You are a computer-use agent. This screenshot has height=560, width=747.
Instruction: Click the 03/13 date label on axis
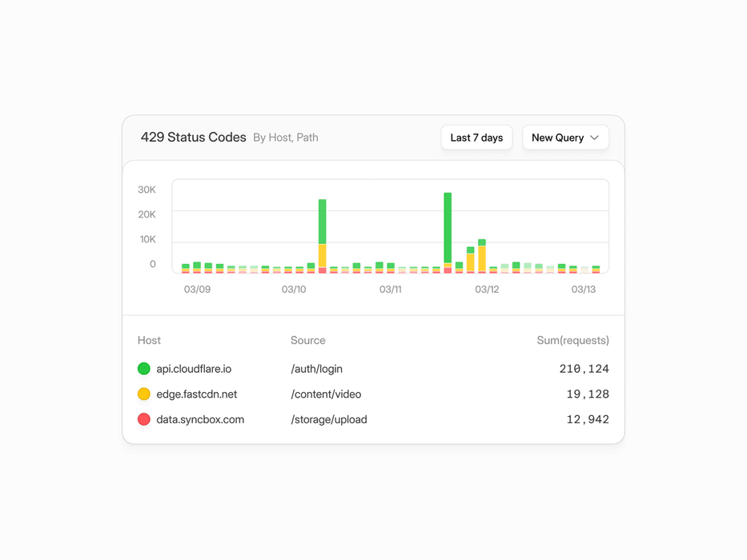584,290
